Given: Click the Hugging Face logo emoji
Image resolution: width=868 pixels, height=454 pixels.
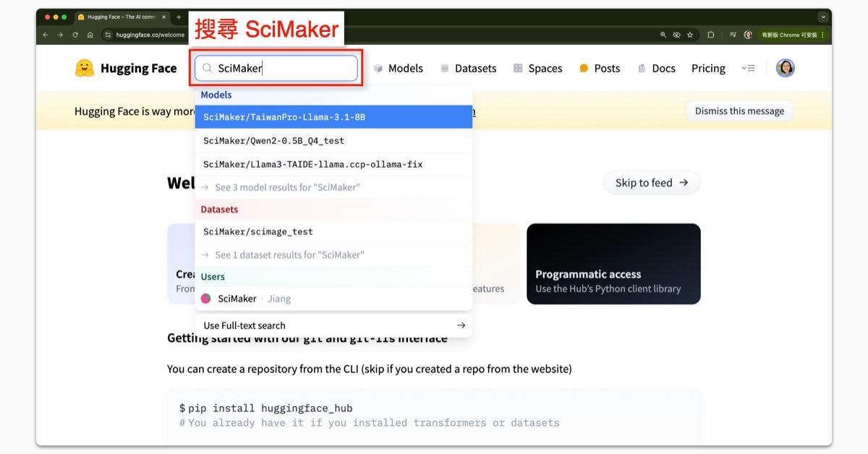Looking at the screenshot, I should (x=85, y=68).
